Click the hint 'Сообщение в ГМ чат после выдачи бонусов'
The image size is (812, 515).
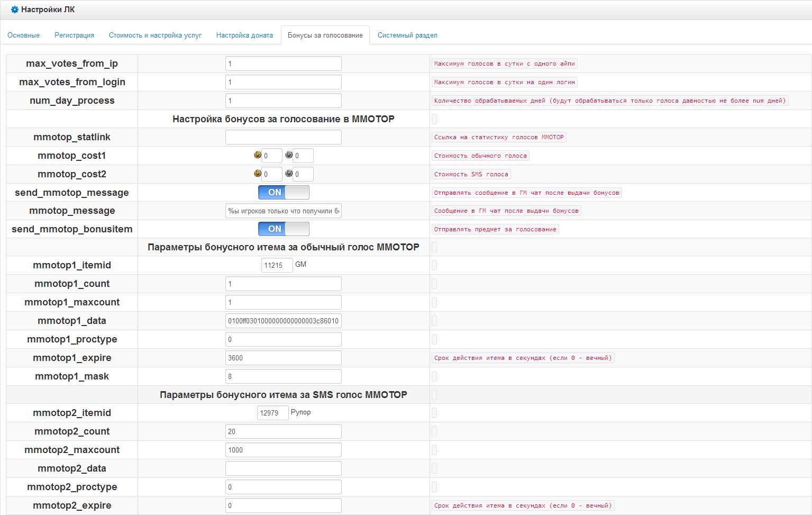[506, 211]
